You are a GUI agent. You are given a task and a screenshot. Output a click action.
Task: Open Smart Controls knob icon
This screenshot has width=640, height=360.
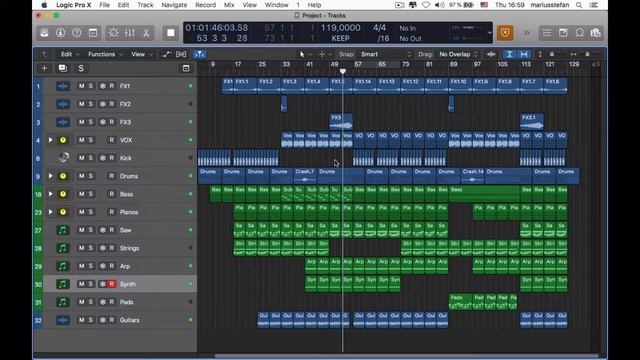(113, 33)
